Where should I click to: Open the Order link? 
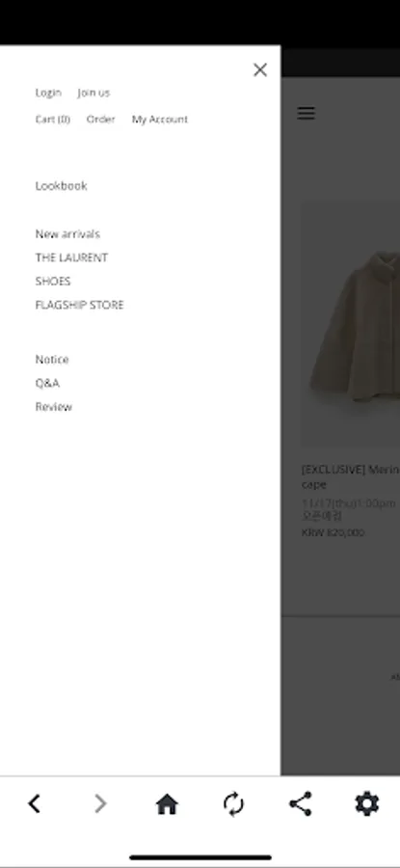click(x=100, y=119)
